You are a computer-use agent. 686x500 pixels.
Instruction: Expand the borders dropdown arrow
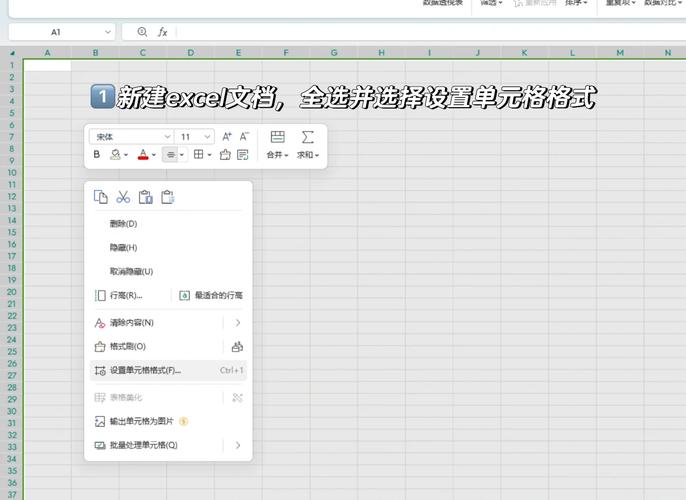point(210,155)
